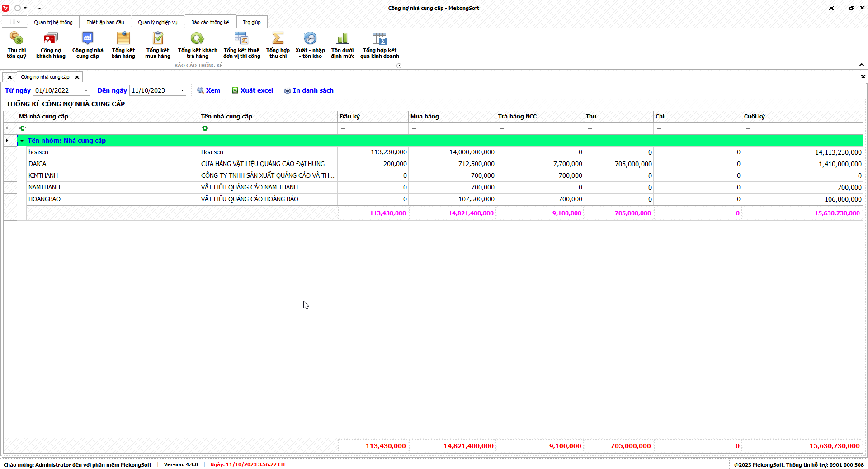
Task: Switch to Quản lý nghiệp vụ tab
Action: [x=157, y=22]
